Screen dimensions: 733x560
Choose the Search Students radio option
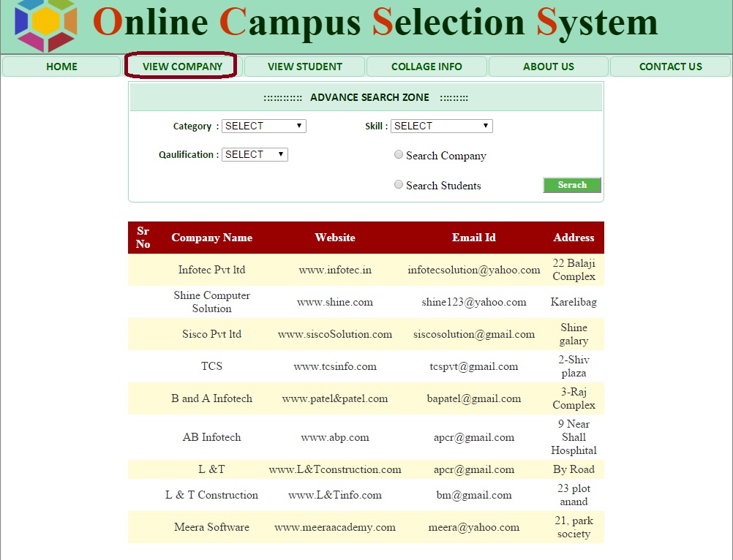(x=399, y=185)
